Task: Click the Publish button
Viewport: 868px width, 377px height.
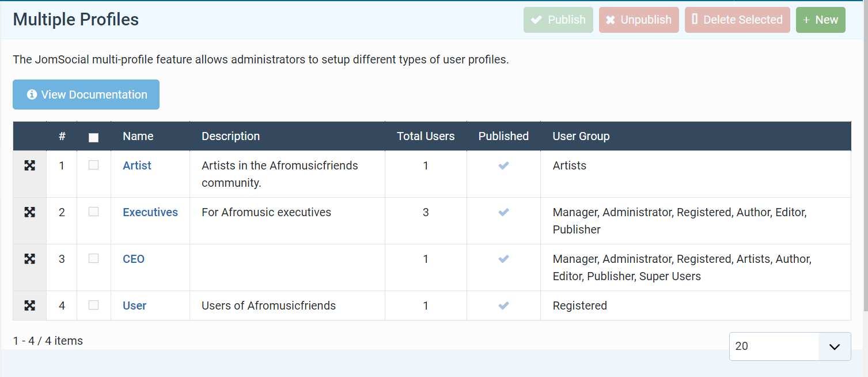Action: point(558,20)
